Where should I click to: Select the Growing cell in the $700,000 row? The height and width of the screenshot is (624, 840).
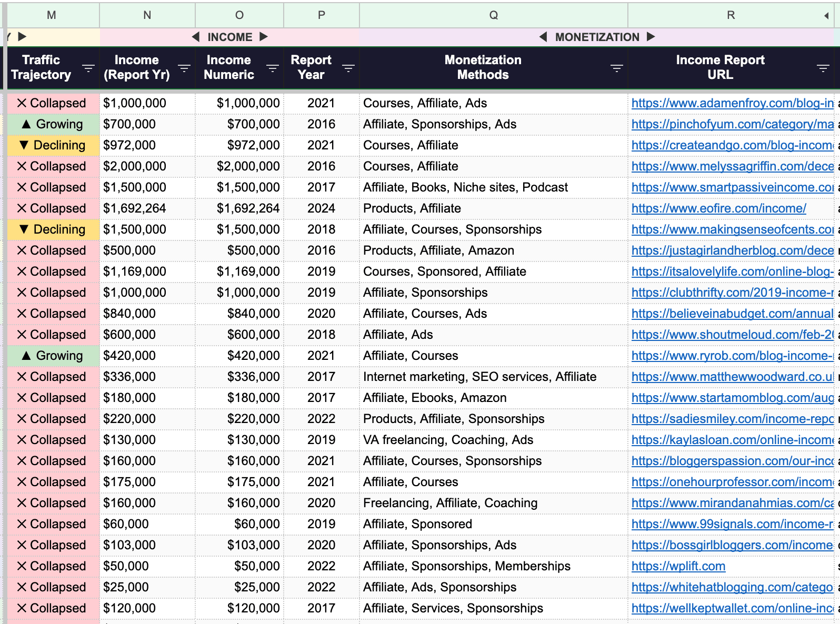53,124
